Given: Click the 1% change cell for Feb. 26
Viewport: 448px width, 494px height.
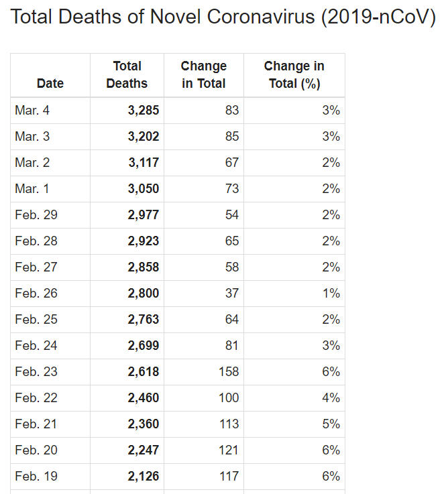Looking at the screenshot, I should point(331,294).
